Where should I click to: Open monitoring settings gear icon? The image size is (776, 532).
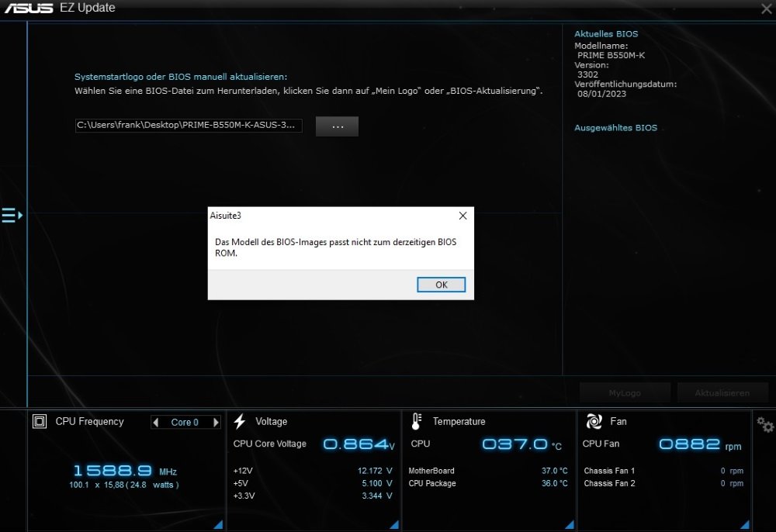tap(765, 424)
